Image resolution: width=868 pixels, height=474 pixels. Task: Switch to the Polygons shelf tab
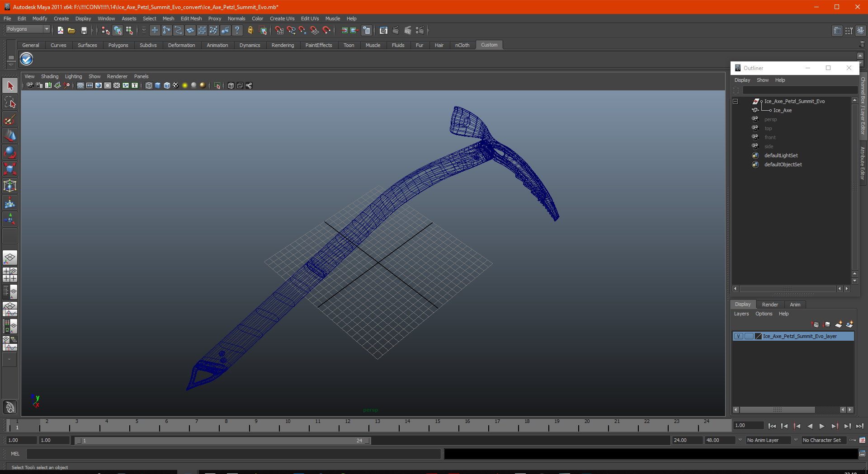(118, 45)
